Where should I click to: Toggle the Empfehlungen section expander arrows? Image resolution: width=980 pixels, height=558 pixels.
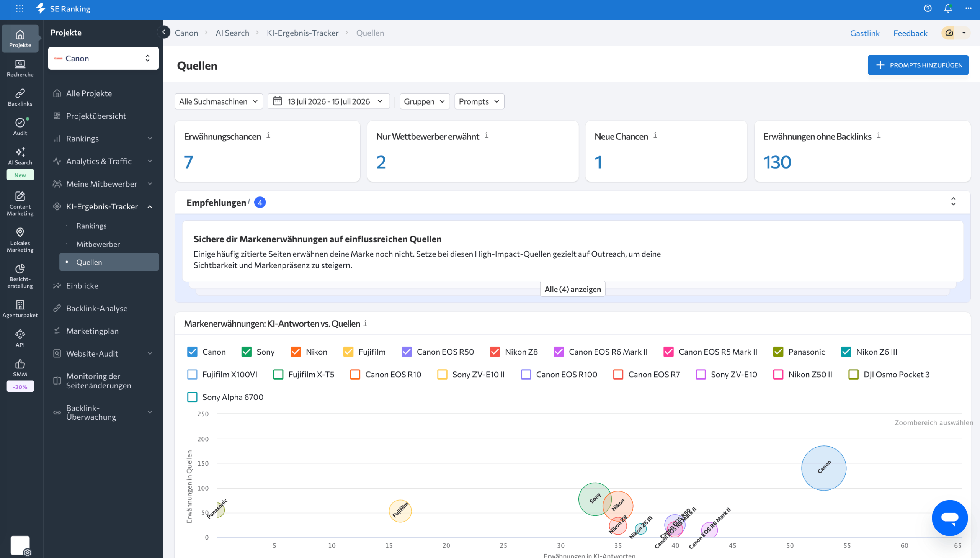954,201
